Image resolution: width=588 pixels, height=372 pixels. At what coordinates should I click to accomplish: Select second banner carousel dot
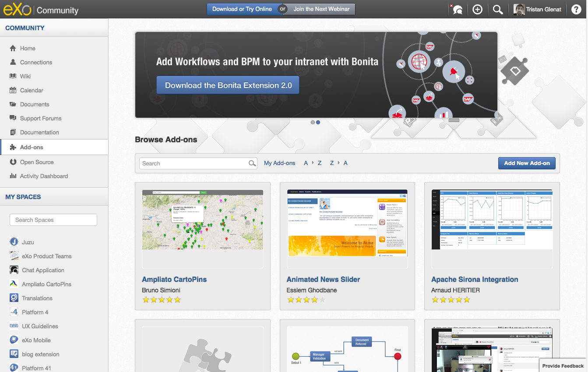coord(318,123)
